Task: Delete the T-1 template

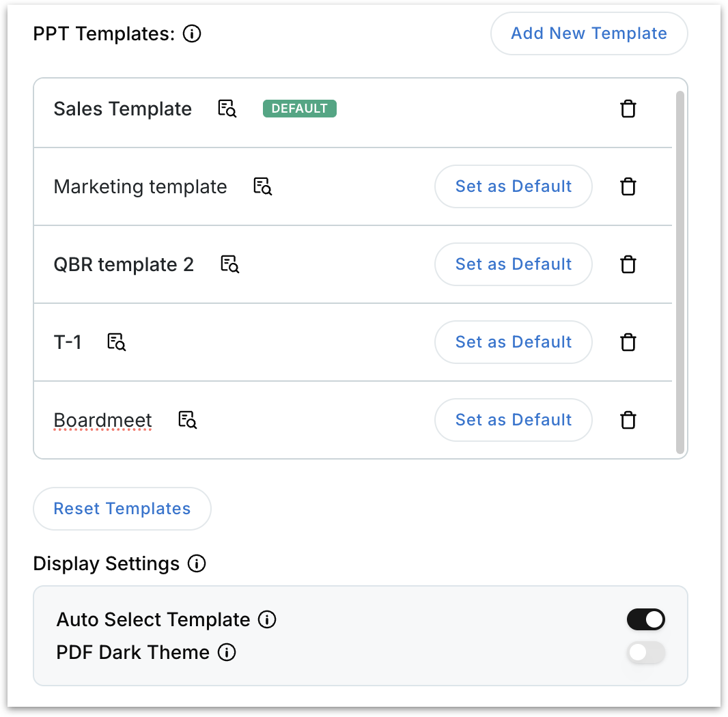Action: point(628,342)
